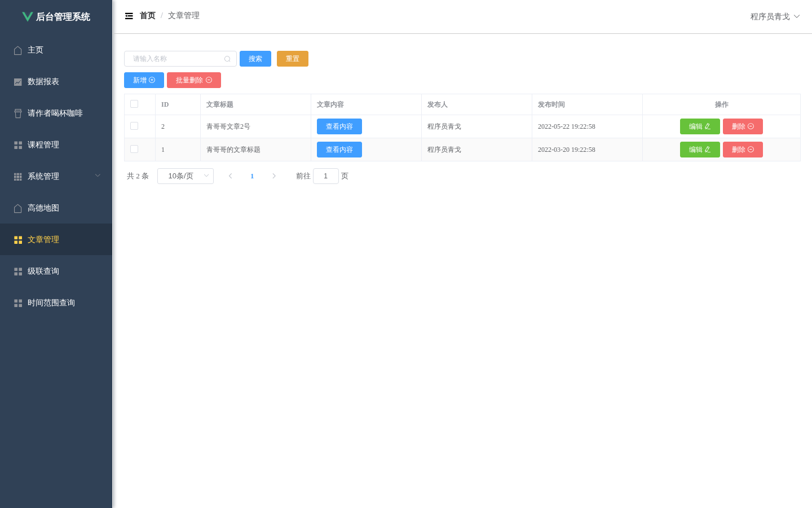812x508 pixels.
Task: Select page 1 in pagination
Action: pos(252,176)
